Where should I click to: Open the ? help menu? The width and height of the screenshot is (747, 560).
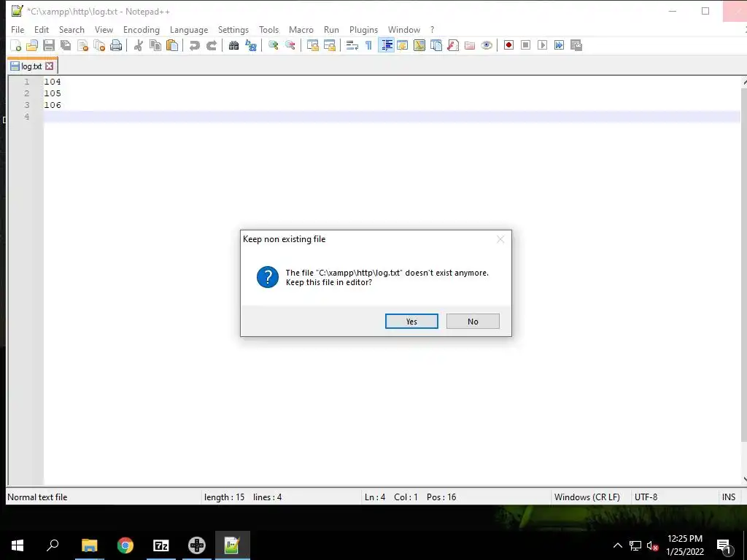point(432,29)
